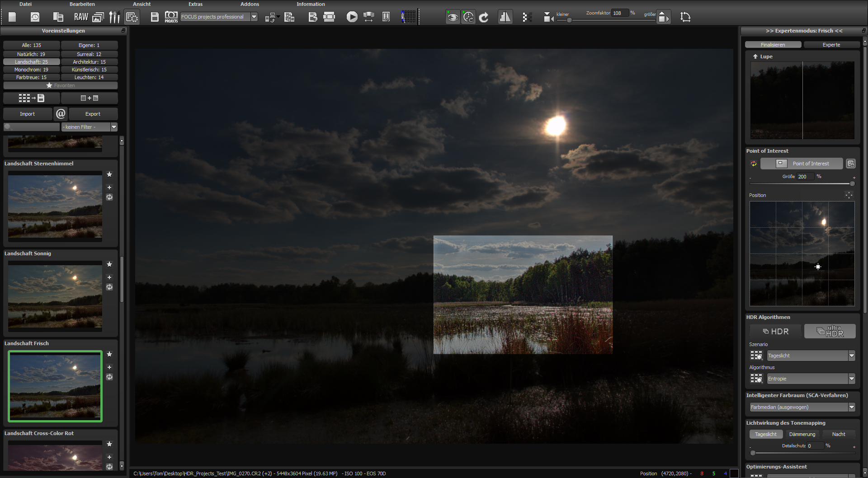
Task: Click the combine presets icon
Action: click(89, 98)
